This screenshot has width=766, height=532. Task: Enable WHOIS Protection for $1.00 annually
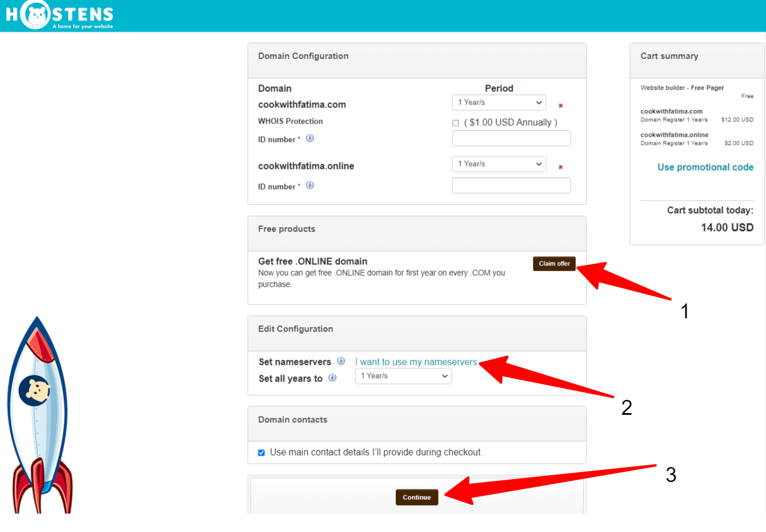click(x=454, y=122)
